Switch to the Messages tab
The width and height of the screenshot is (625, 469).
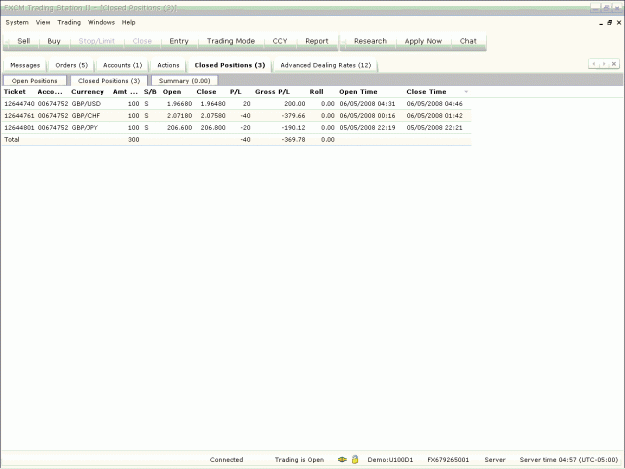25,65
